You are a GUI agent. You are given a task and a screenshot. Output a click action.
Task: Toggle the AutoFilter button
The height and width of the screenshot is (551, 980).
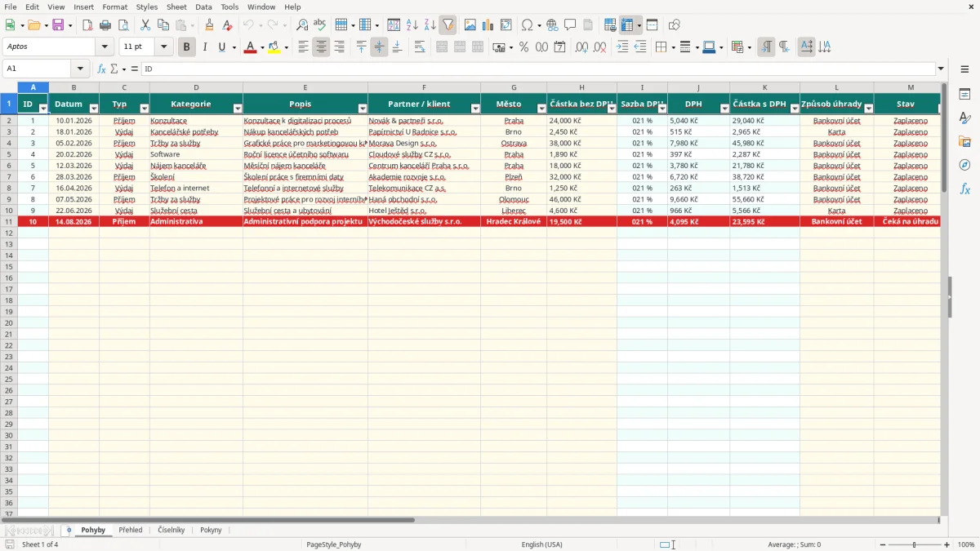448,25
